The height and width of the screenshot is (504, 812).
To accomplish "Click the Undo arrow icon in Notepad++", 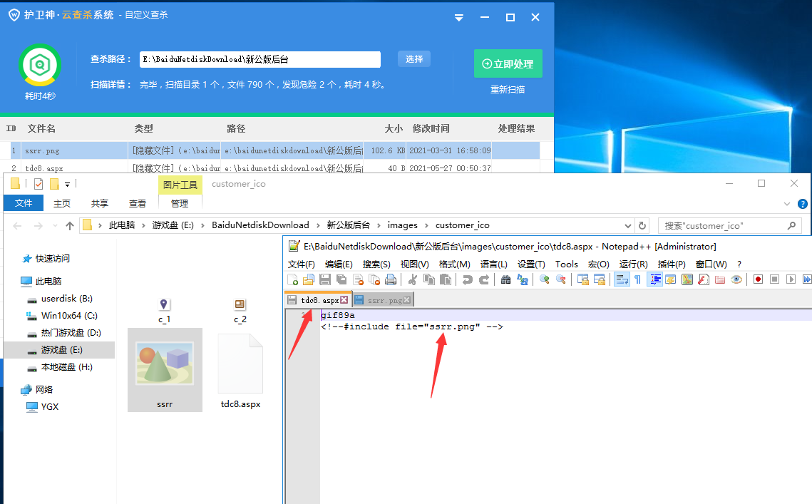I will click(x=467, y=279).
